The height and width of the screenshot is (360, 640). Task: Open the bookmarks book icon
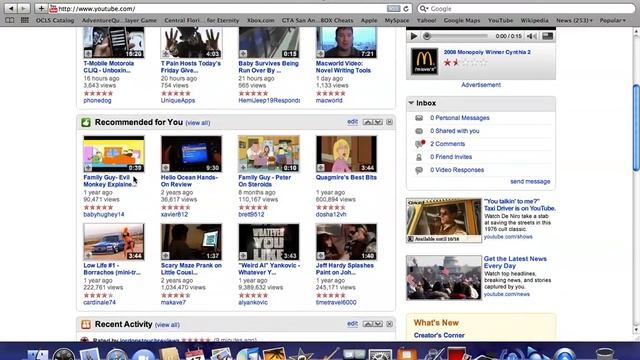tap(9, 20)
